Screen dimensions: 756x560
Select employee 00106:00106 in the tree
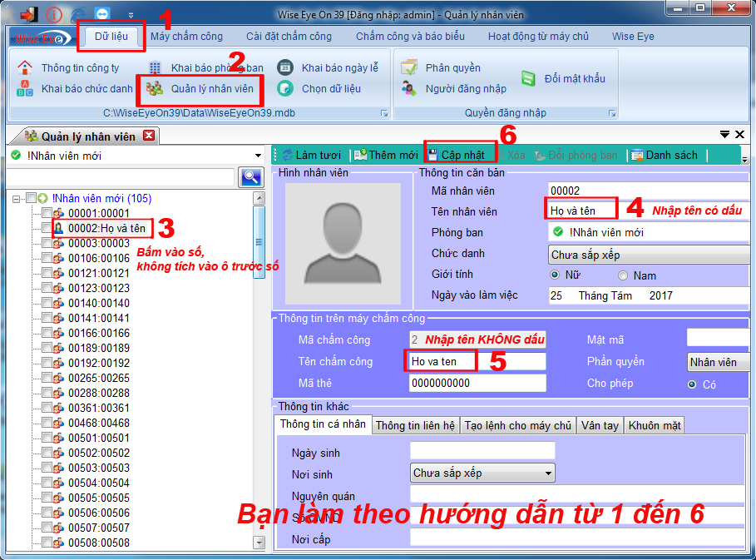[99, 258]
